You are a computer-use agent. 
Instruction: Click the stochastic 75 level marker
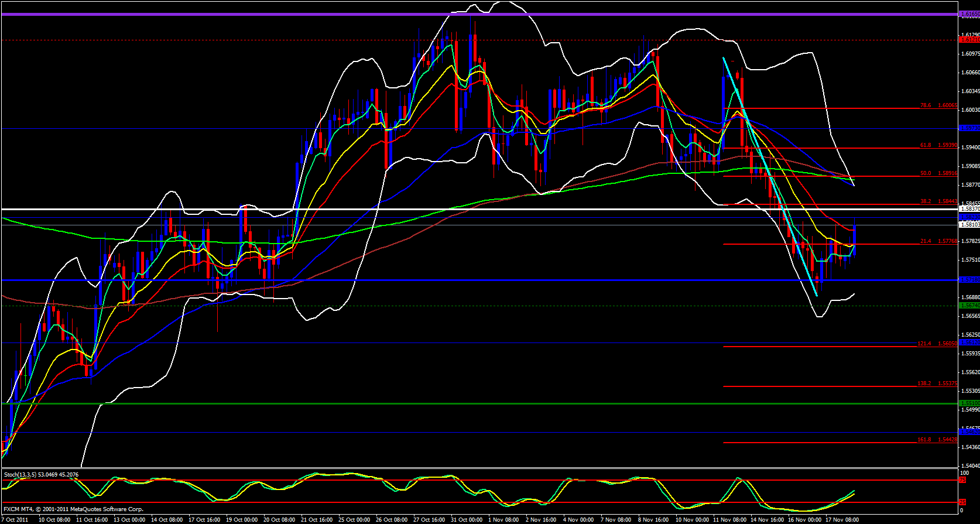[x=962, y=480]
